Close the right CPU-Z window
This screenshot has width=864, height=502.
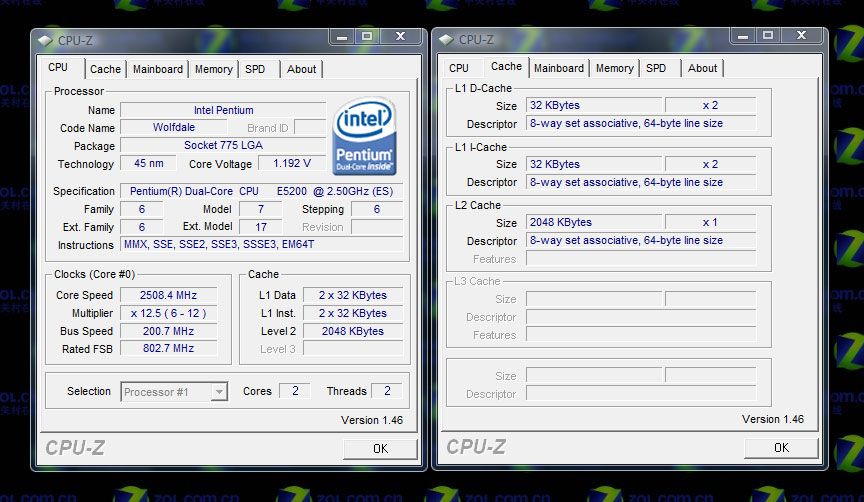(802, 36)
